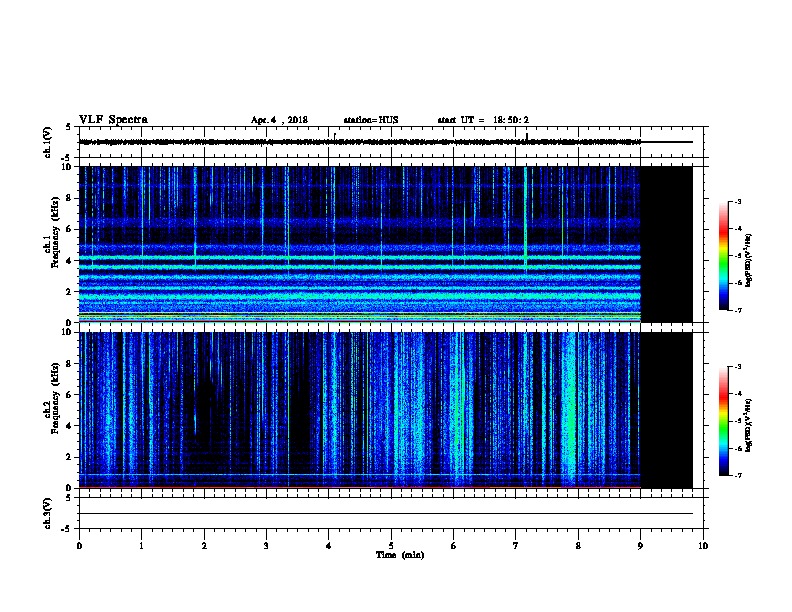Click time-axis tick label "1"

[141, 546]
